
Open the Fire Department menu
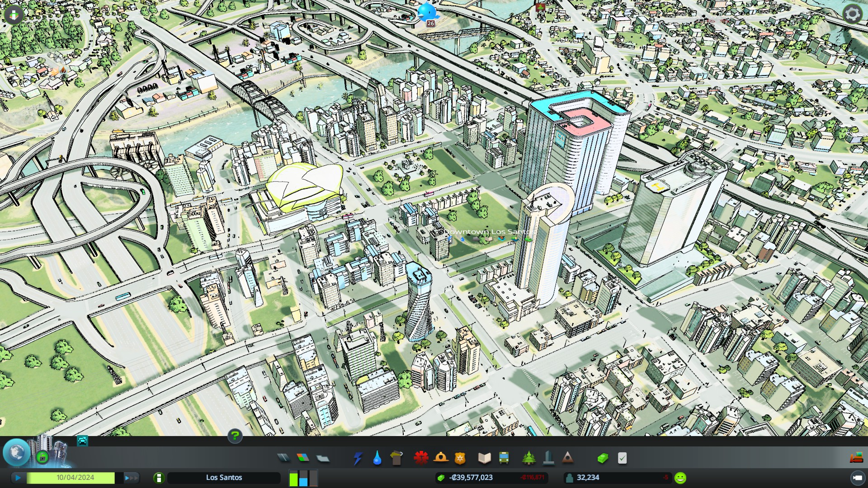(x=440, y=458)
